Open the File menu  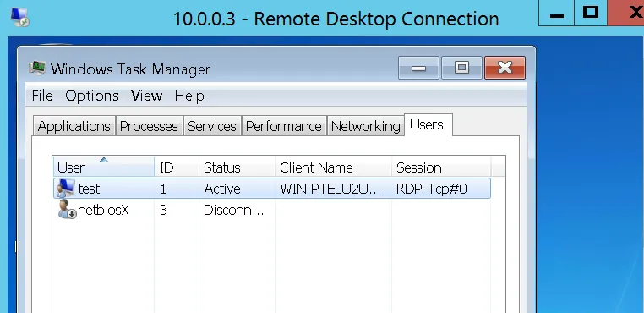coord(42,96)
